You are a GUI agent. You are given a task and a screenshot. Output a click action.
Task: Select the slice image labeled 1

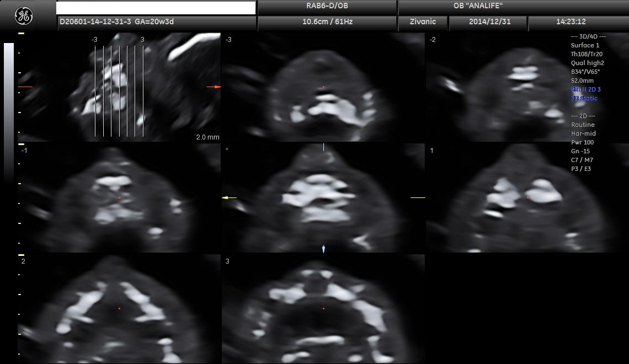point(526,198)
